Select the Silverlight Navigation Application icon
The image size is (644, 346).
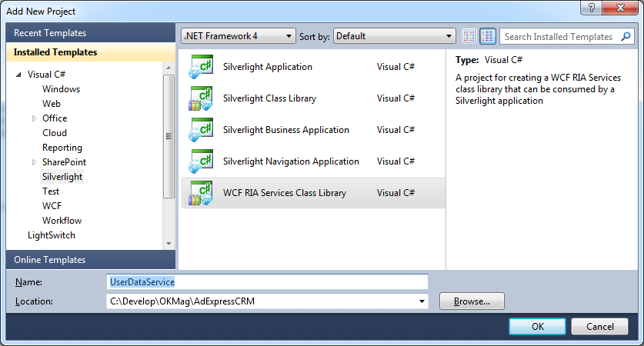201,161
